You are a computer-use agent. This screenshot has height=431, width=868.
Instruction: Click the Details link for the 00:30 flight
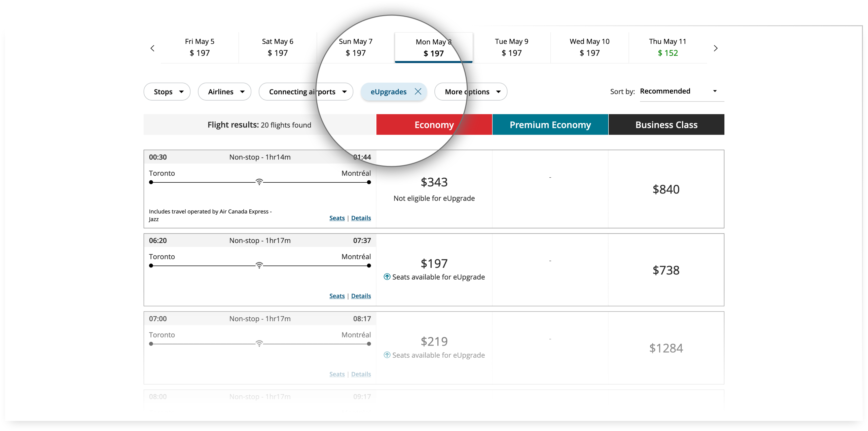point(360,217)
